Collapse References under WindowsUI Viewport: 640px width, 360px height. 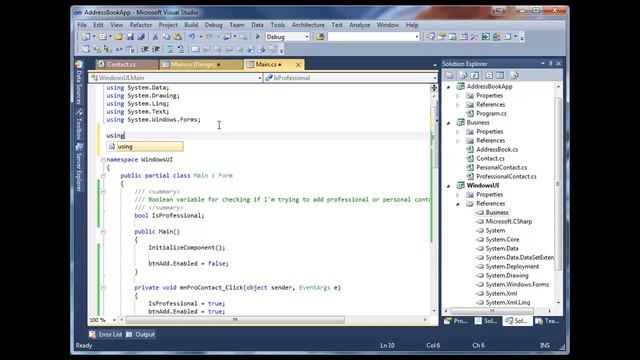point(458,204)
